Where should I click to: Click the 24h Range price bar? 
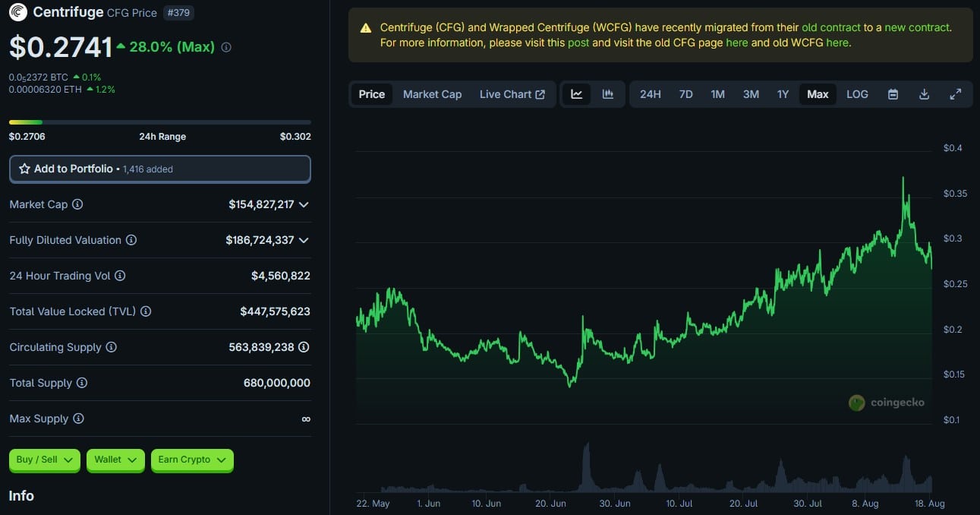[x=159, y=122]
